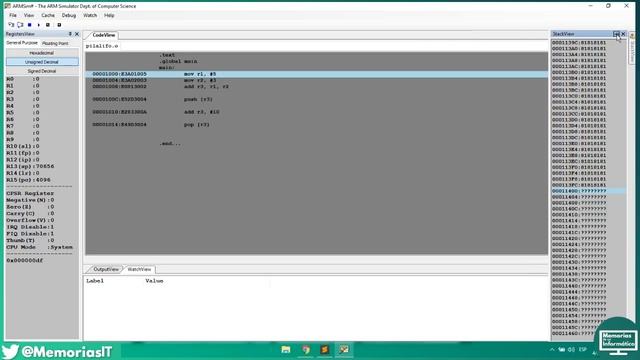This screenshot has height=360, width=640.
Task: Click the Continue run arrow icon
Action: (x=39, y=25)
